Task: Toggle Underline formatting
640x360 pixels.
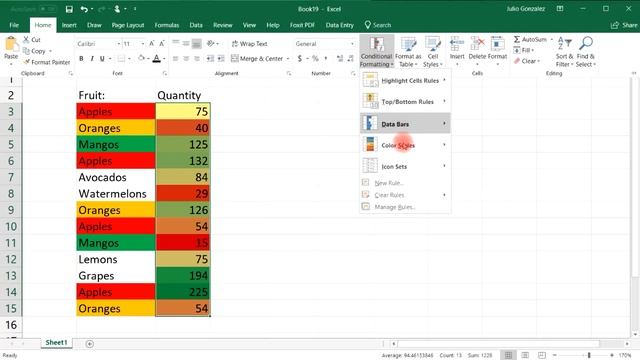Action: [102, 59]
